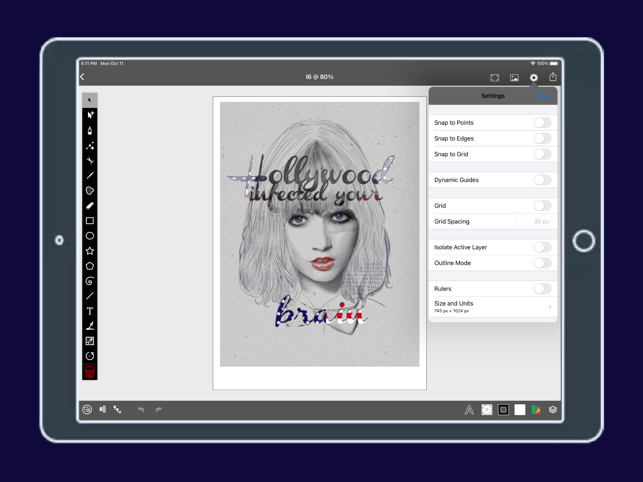The image size is (643, 482).
Task: Tap the Share export icon
Action: click(x=553, y=77)
